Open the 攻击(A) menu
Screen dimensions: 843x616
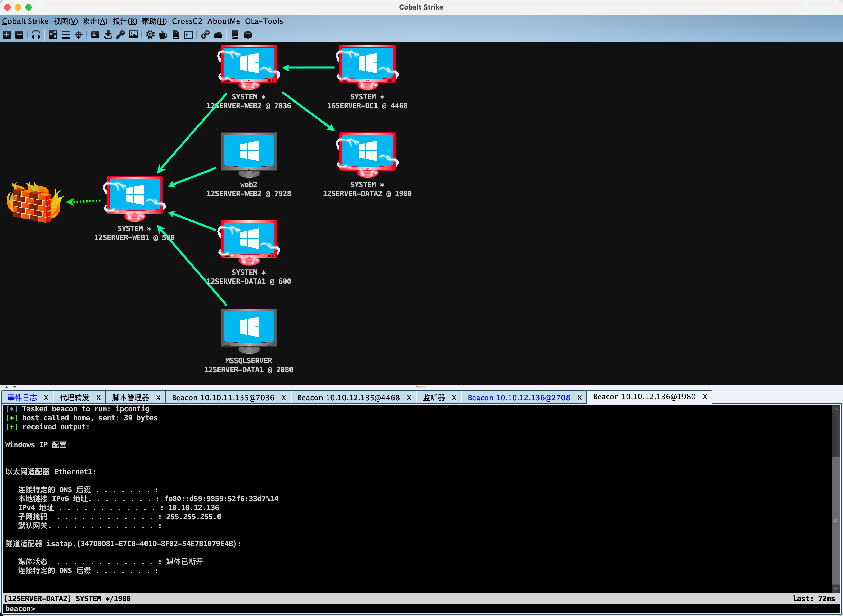(95, 21)
